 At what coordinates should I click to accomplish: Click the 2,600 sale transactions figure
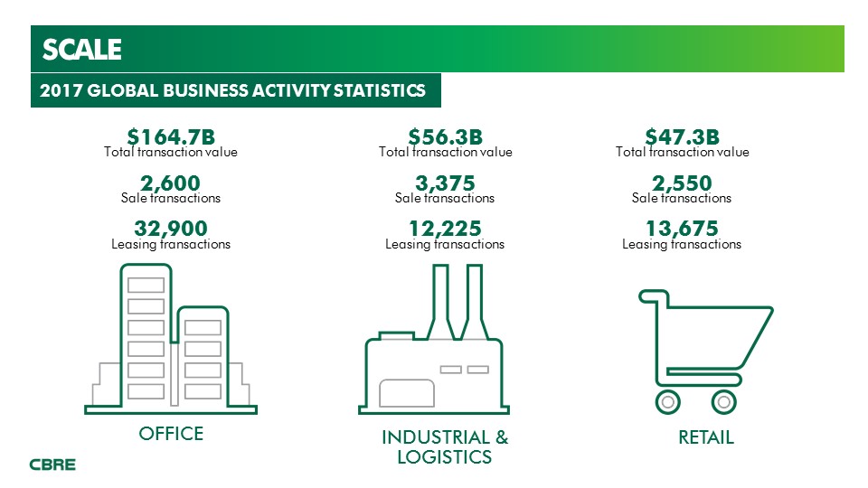click(171, 183)
